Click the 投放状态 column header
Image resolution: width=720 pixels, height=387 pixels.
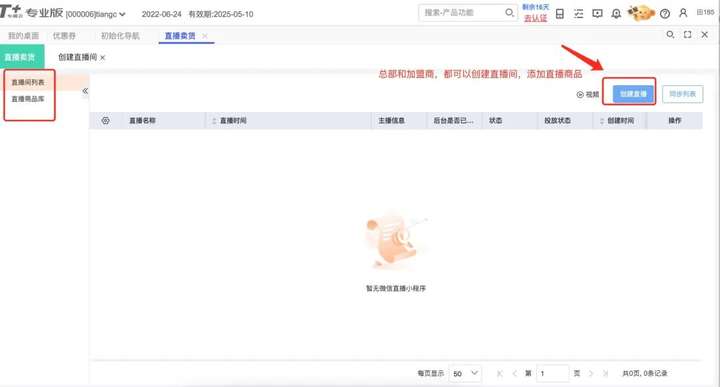(557, 121)
